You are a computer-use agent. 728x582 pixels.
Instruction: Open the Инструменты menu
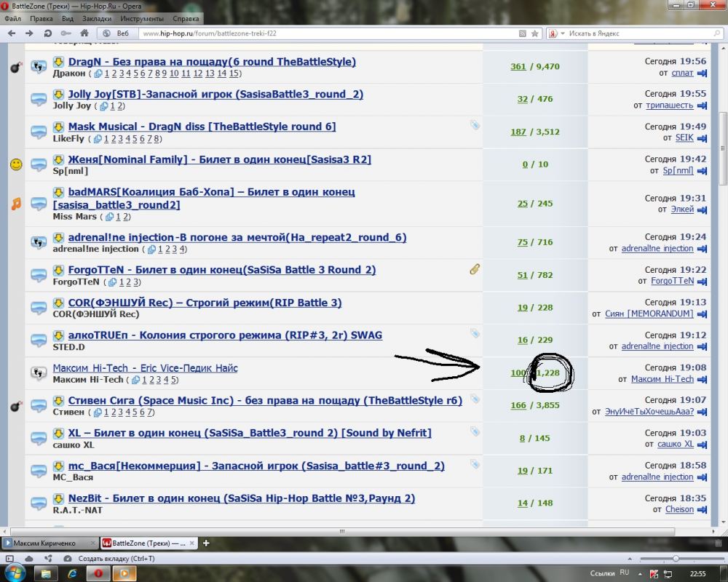pos(142,18)
